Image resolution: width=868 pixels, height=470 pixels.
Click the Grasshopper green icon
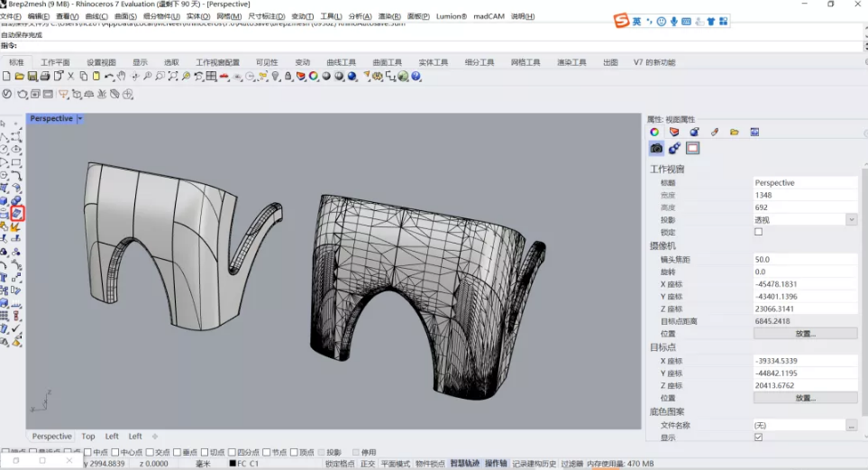(402, 76)
